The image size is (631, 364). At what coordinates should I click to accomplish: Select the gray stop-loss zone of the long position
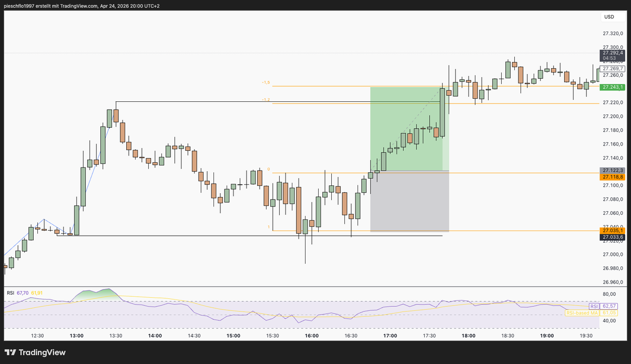(410, 201)
